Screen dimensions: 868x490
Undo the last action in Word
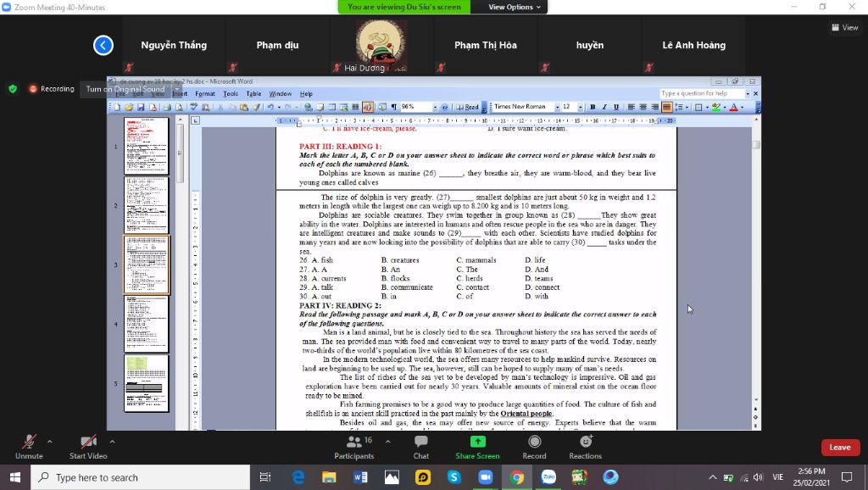click(x=270, y=107)
